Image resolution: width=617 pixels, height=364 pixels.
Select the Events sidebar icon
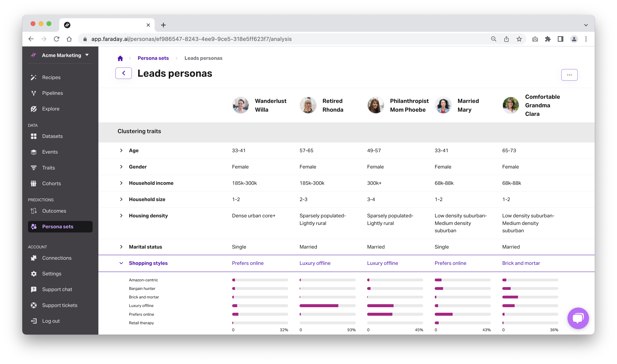(x=34, y=152)
